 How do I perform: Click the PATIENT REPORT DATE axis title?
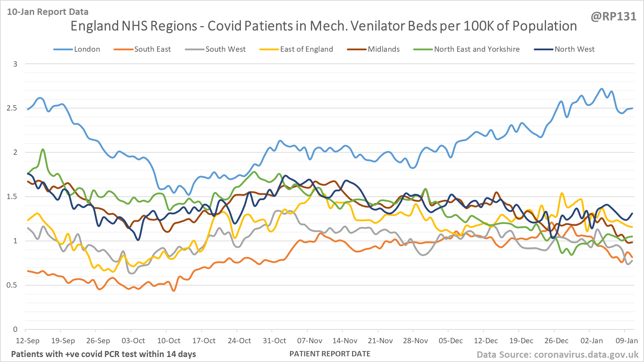pyautogui.click(x=330, y=354)
